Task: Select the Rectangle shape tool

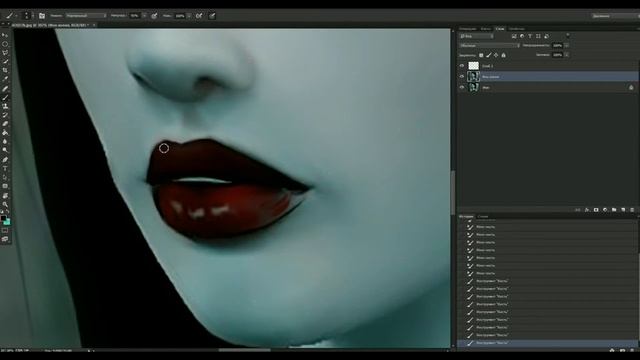Action: [x=5, y=186]
